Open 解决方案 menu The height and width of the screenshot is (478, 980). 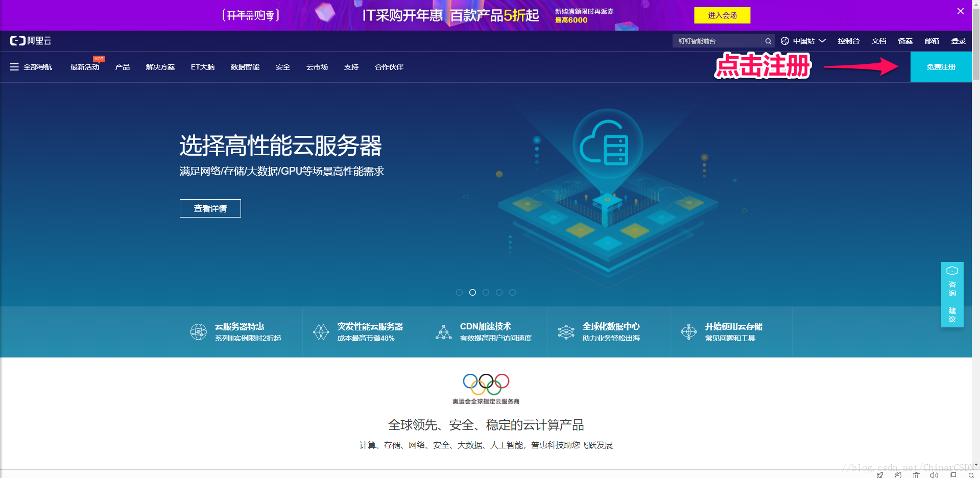[x=160, y=67]
